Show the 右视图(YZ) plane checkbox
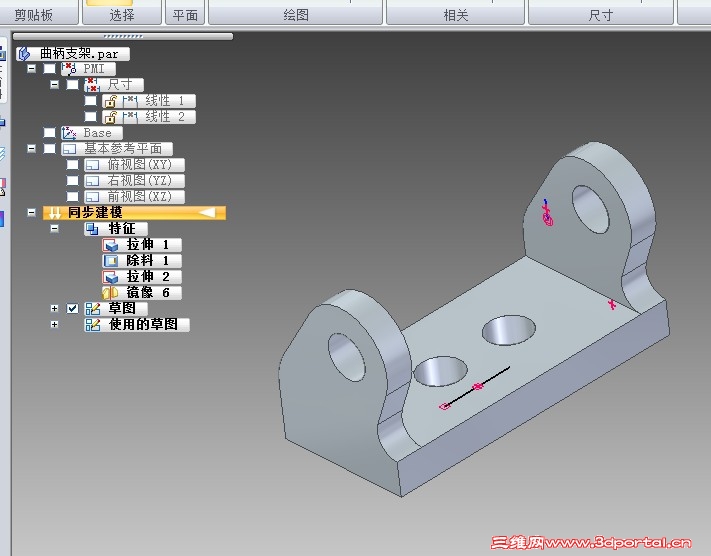The height and width of the screenshot is (556, 711). (x=72, y=180)
